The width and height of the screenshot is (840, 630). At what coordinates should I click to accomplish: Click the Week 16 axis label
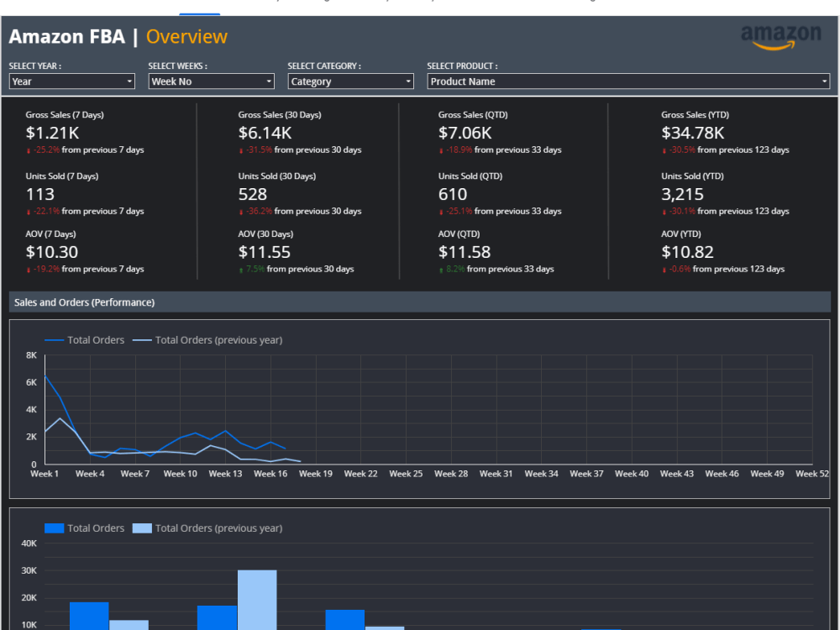coord(270,474)
